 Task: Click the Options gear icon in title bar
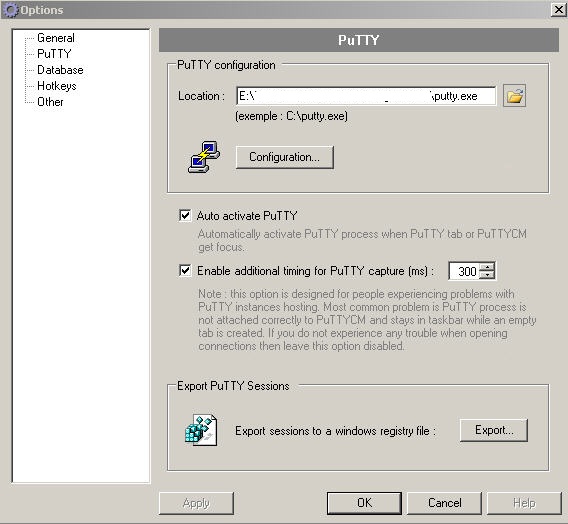pyautogui.click(x=11, y=10)
